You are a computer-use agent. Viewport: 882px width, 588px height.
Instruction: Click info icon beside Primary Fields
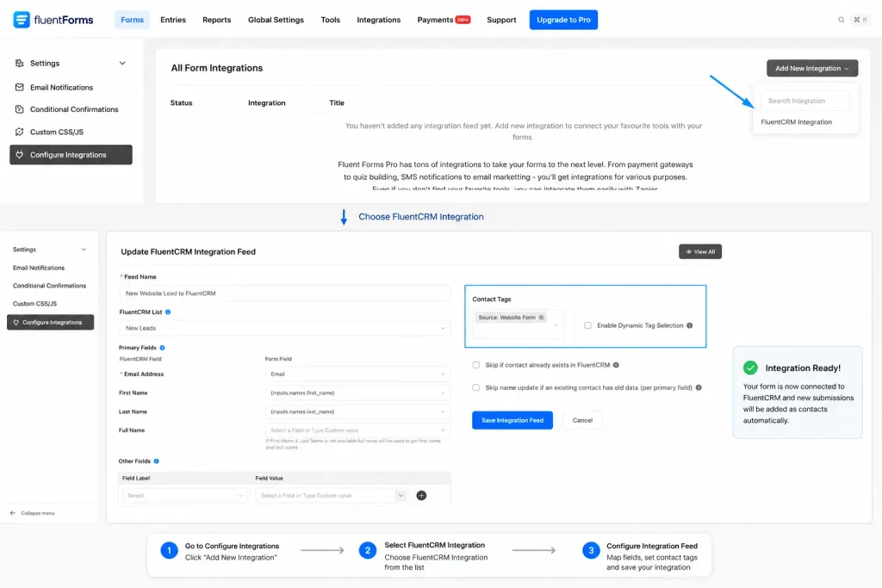point(162,348)
